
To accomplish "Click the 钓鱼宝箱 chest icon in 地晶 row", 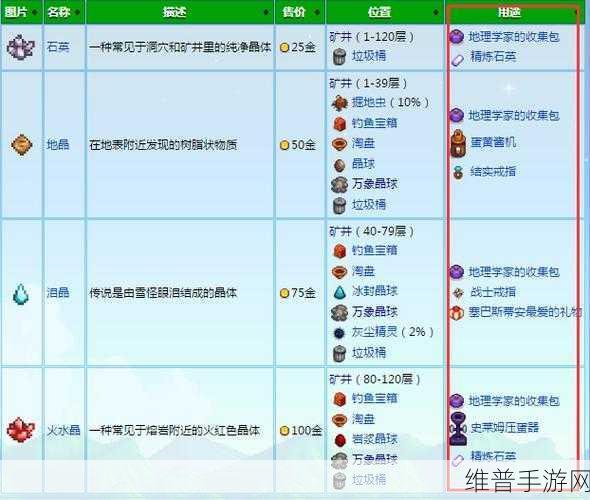I will (x=339, y=123).
